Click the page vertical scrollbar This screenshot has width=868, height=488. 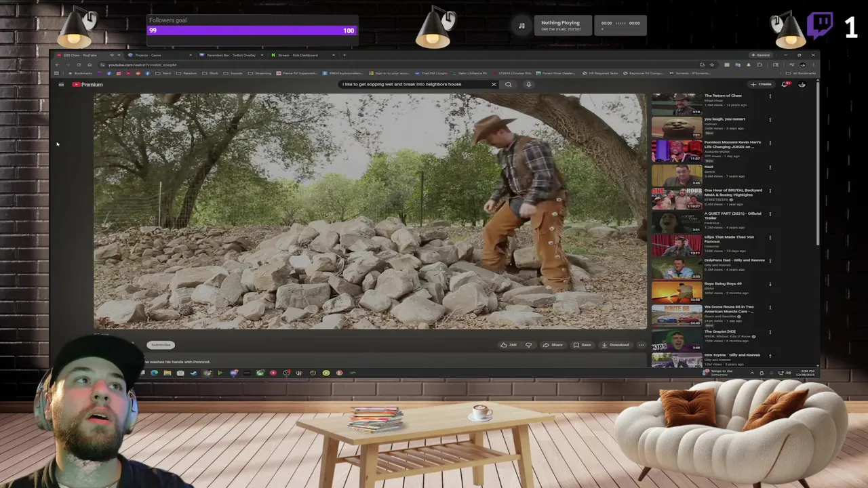(818, 163)
